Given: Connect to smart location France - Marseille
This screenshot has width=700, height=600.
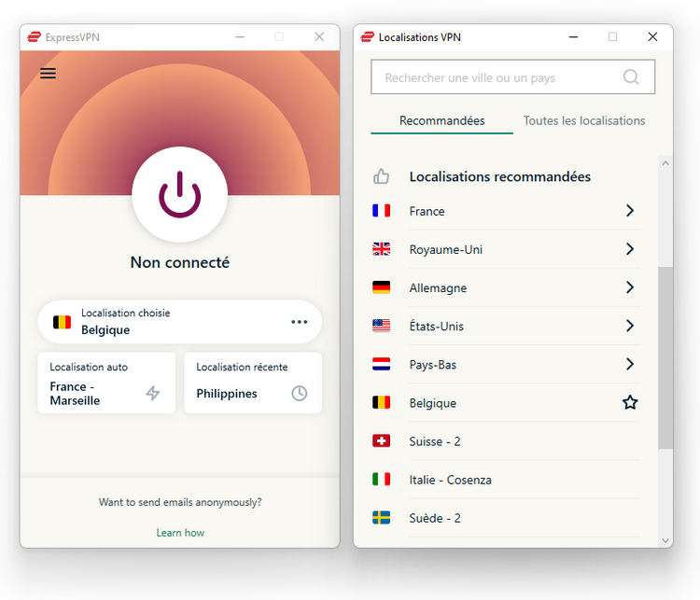Looking at the screenshot, I should (106, 383).
